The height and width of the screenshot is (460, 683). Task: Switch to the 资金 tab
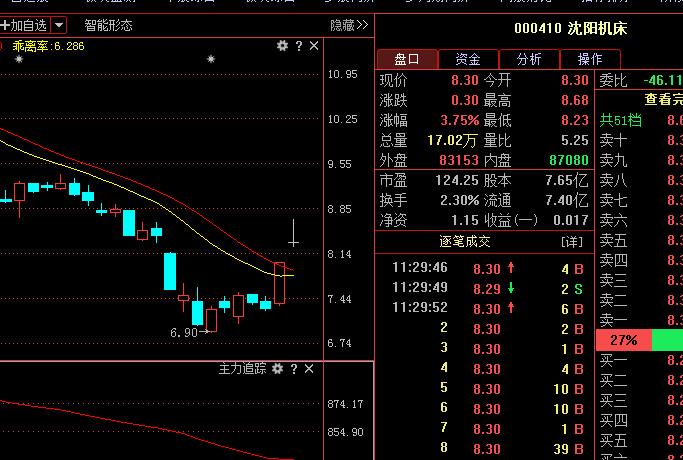(468, 59)
